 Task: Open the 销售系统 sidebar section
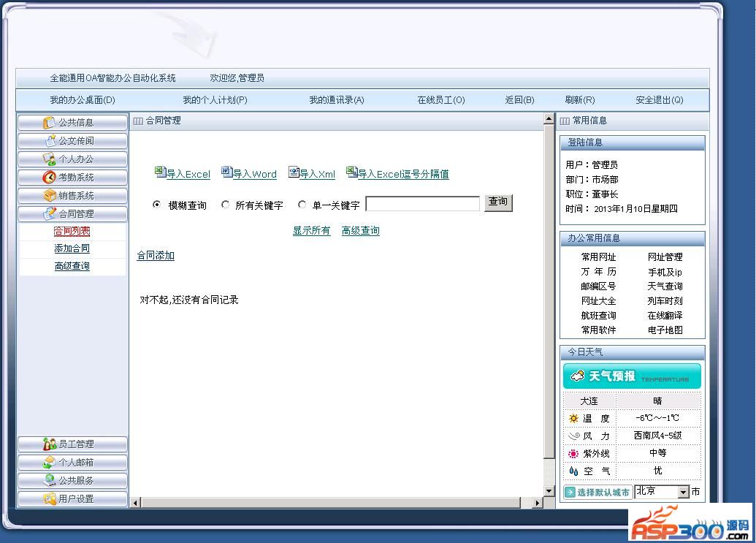73,196
